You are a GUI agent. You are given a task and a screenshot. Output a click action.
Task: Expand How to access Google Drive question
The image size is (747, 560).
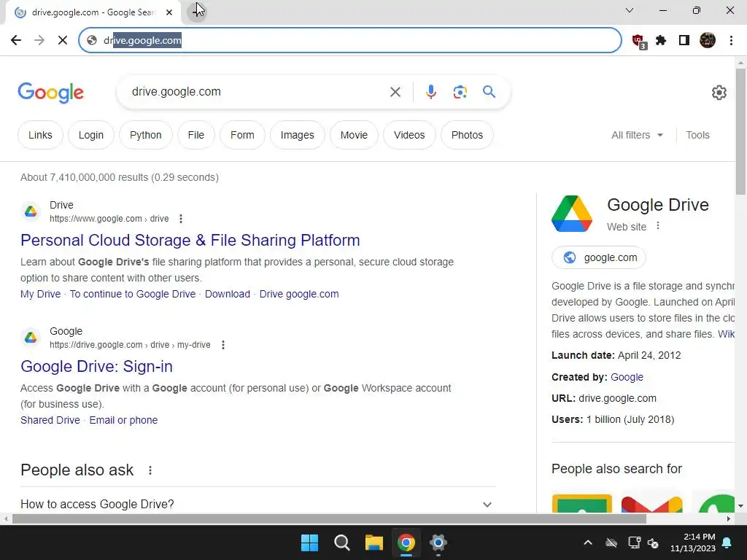258,504
